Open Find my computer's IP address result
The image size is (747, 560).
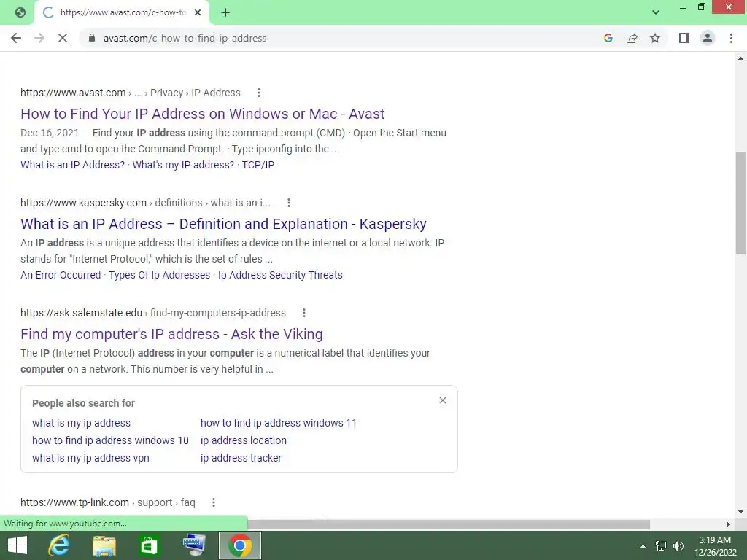(x=171, y=334)
